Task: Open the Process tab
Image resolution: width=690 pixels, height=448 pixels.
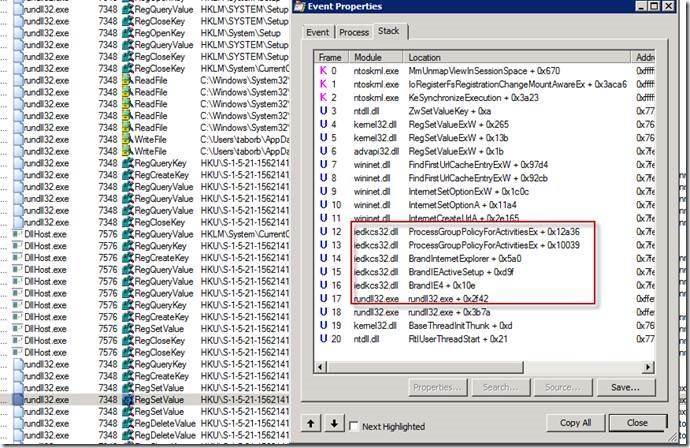Action: (x=354, y=32)
